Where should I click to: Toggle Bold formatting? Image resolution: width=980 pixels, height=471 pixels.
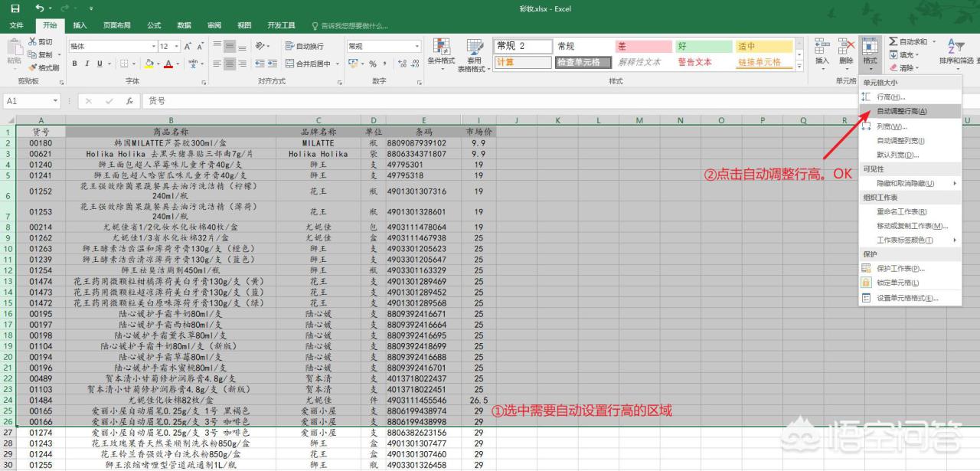click(75, 64)
